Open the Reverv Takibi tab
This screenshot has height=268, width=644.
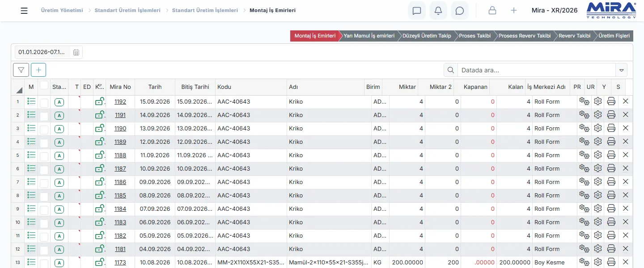(x=574, y=36)
